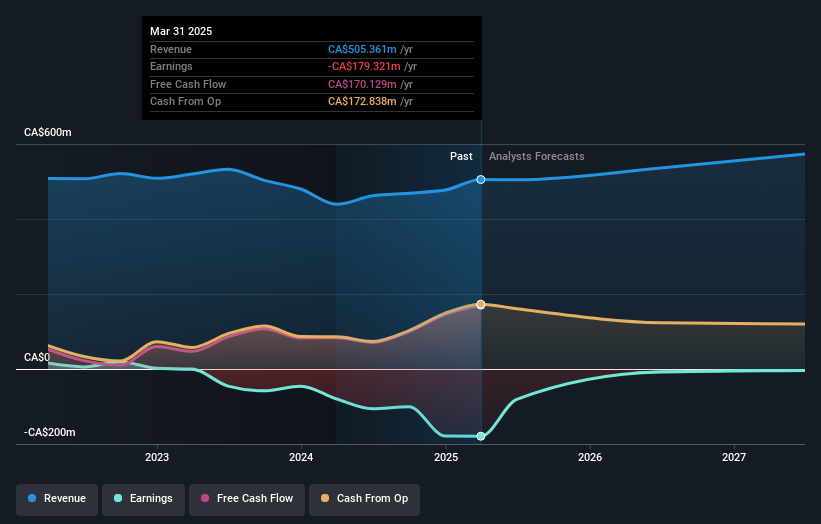Click the CA$170.129m free cash flow value
The height and width of the screenshot is (524, 821).
click(x=362, y=84)
